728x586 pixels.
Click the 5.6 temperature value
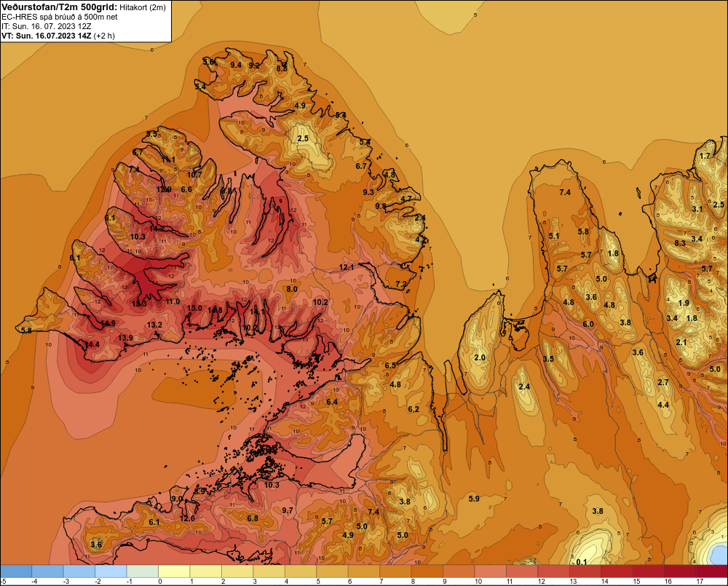pyautogui.click(x=208, y=61)
